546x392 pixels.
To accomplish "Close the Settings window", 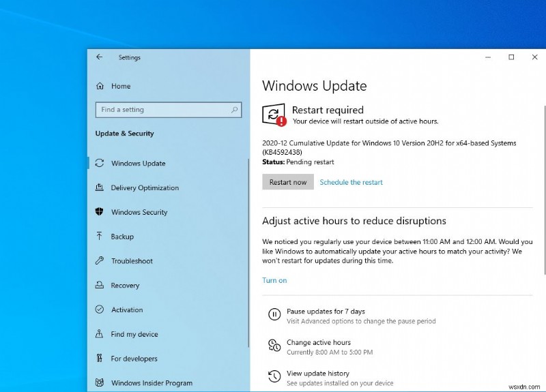I will point(534,57).
